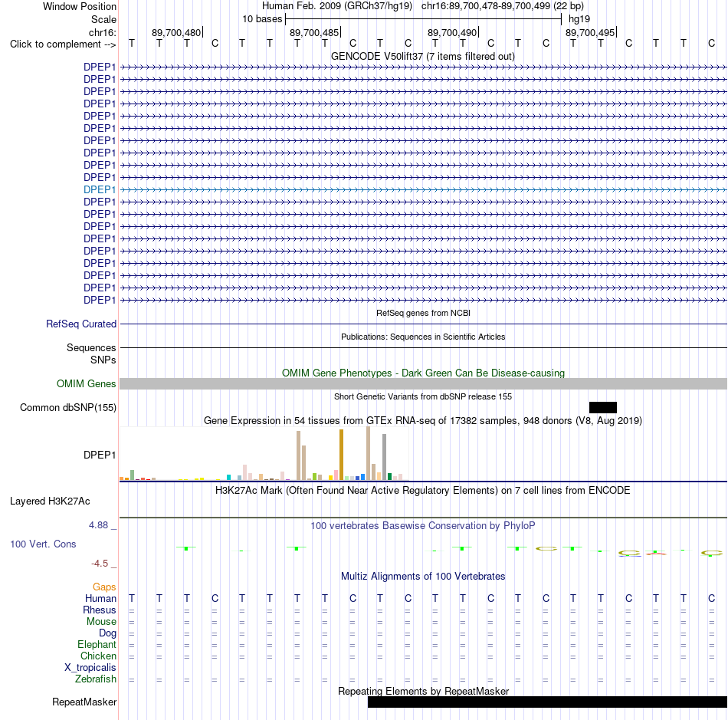Open the GTEx Gene Expression track title

click(x=423, y=420)
